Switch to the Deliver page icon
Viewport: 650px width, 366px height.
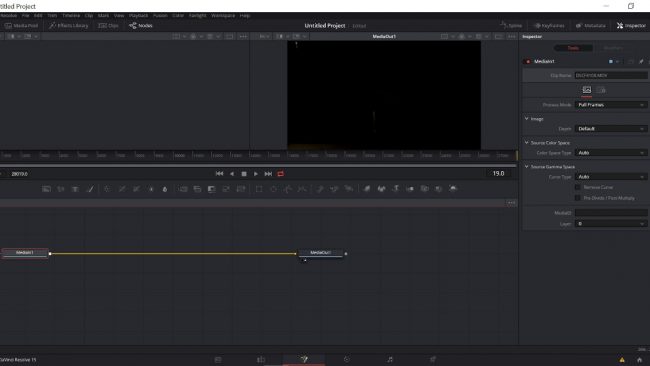[433, 359]
